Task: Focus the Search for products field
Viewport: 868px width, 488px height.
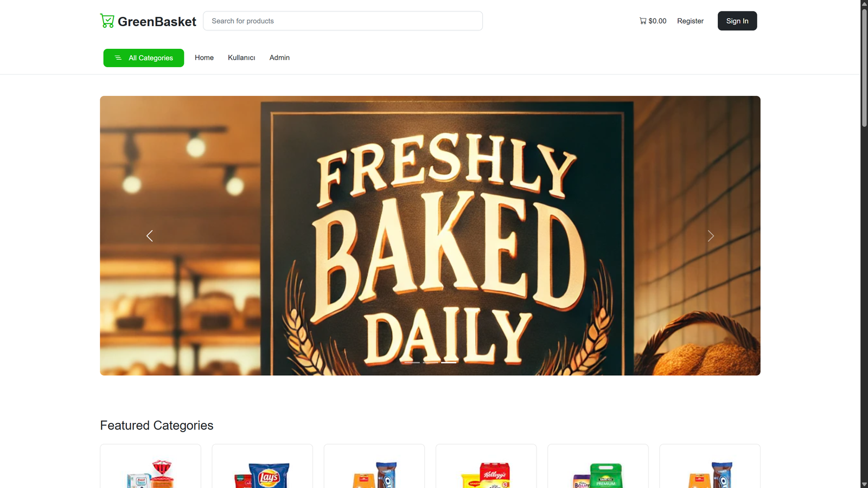Action: (343, 21)
